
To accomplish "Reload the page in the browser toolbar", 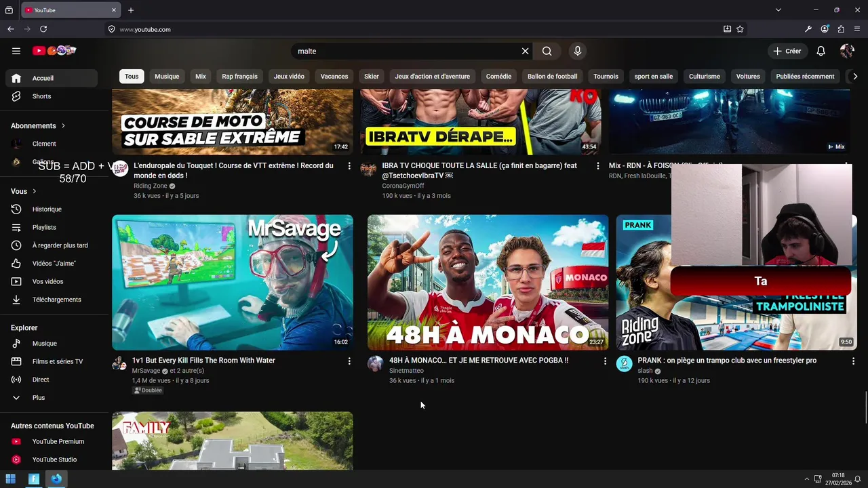I will [43, 29].
